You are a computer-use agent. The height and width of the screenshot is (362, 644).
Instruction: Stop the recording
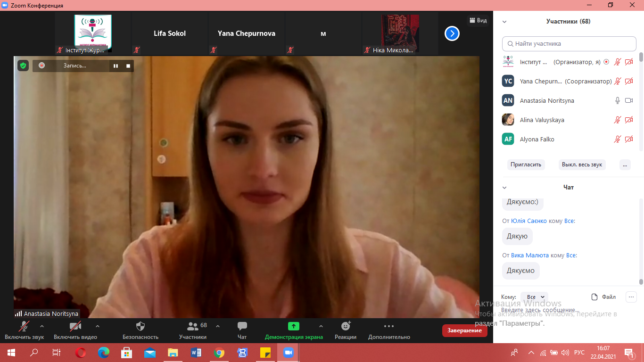128,66
